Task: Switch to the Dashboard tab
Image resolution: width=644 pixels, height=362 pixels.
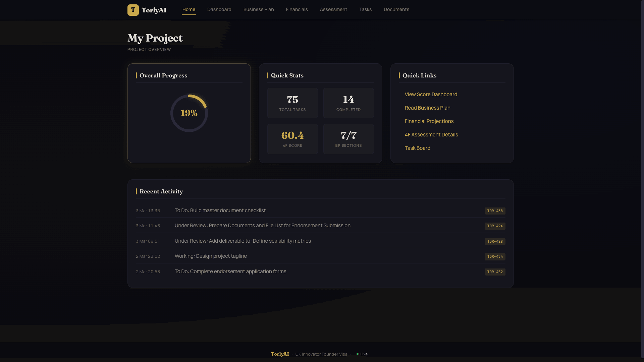Action: coord(219,9)
